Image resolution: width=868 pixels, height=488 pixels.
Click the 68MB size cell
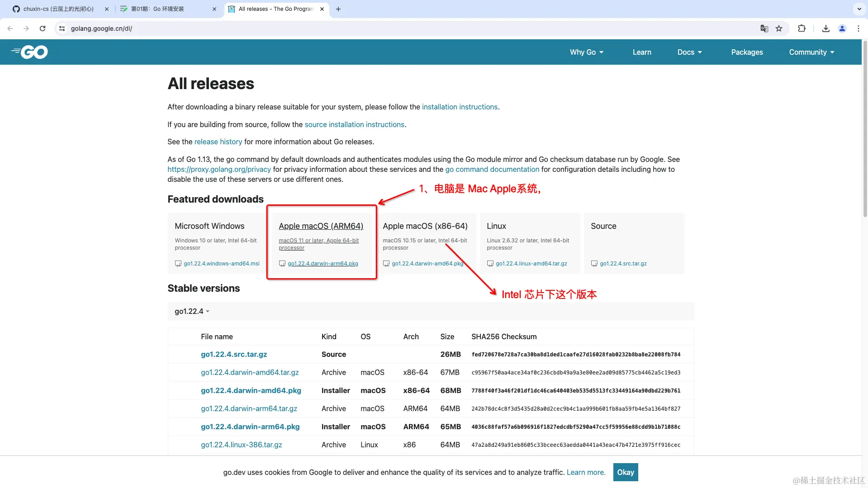pos(451,391)
